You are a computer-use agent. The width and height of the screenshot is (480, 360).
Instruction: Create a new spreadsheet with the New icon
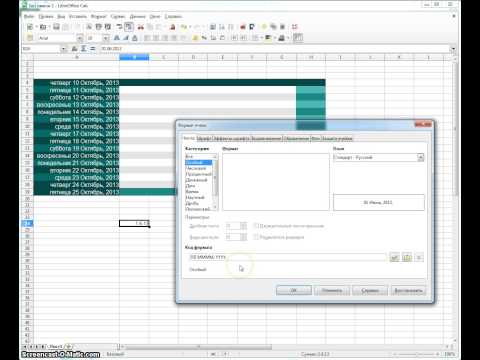coord(30,27)
